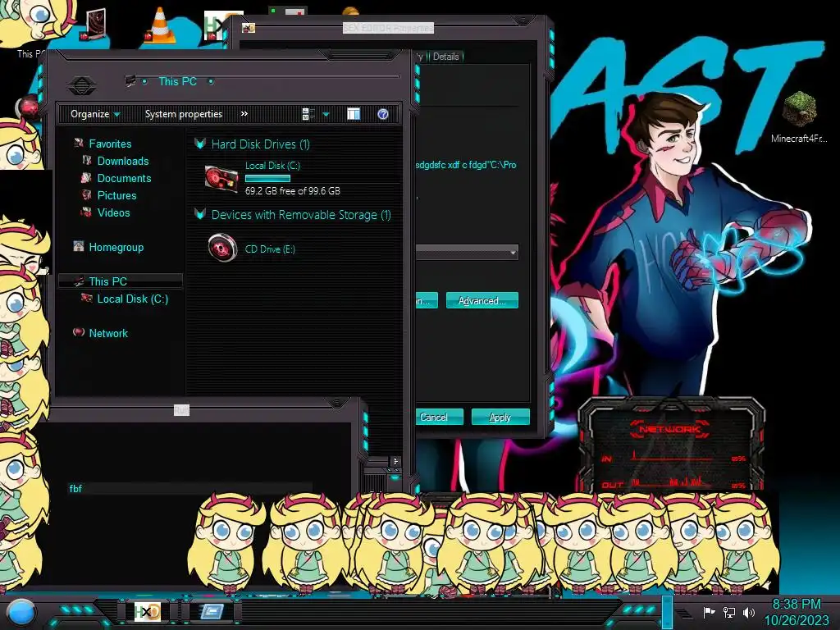Switch to HxD in the taskbar
Viewport: 840px width, 630px height.
pos(148,611)
